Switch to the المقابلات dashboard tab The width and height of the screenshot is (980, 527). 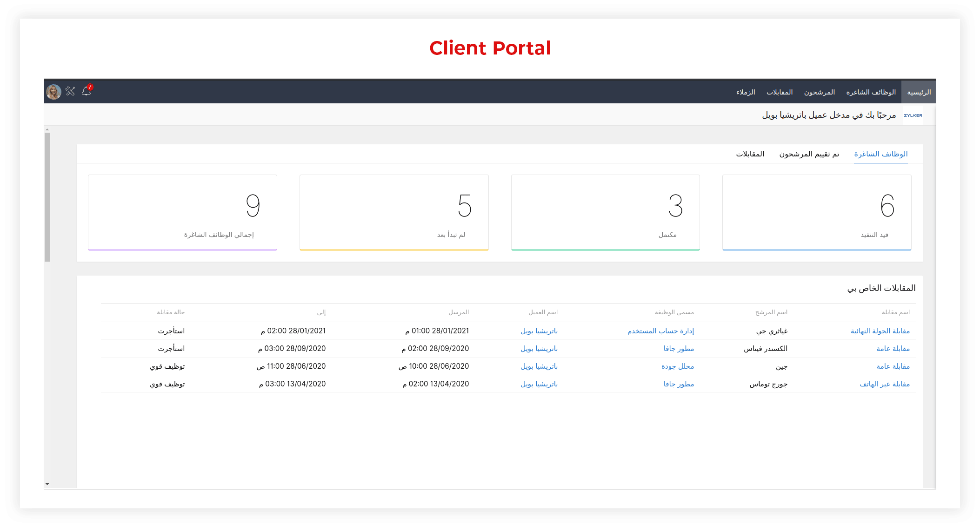[x=750, y=154]
